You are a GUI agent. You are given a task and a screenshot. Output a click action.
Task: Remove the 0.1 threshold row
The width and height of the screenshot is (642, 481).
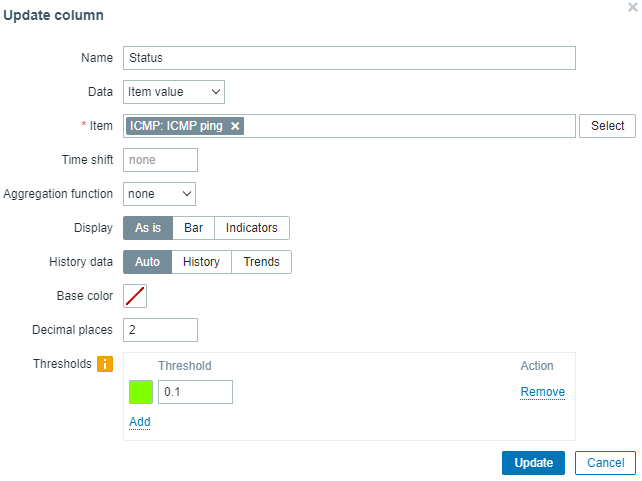[542, 392]
